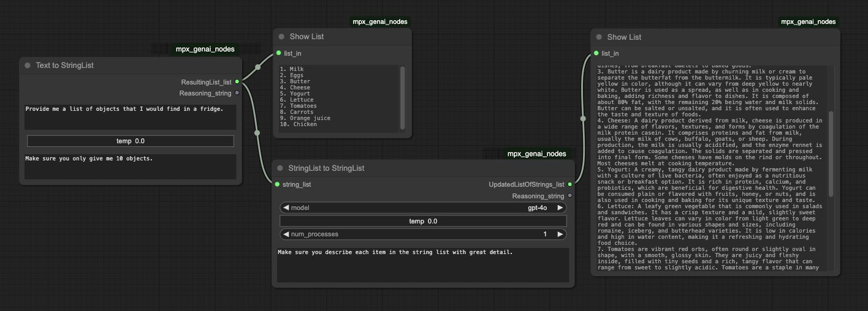
Task: Click the ResultingList_list output connector
Action: point(237,81)
